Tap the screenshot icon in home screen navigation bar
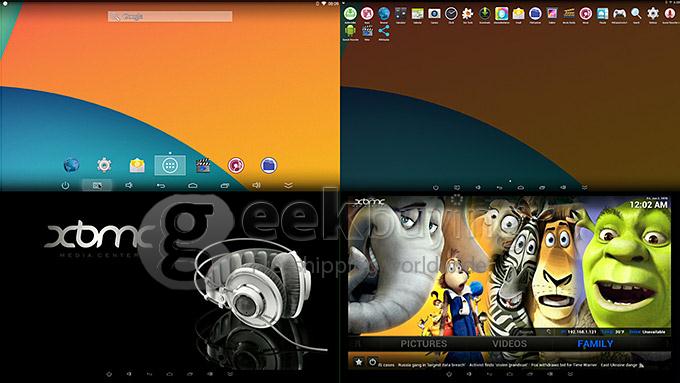 click(97, 186)
